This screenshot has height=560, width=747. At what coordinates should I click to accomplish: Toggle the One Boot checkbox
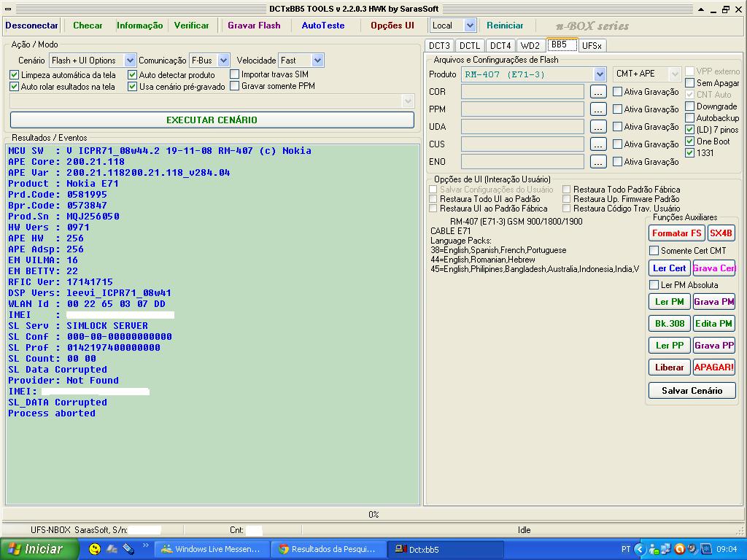coord(689,141)
